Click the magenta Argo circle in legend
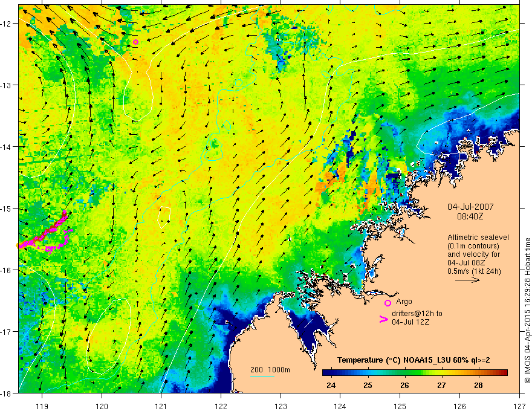 pyautogui.click(x=388, y=303)
